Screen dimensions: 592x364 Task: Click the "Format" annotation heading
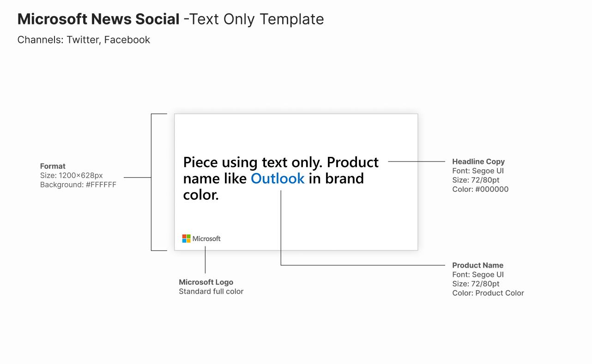pos(53,166)
